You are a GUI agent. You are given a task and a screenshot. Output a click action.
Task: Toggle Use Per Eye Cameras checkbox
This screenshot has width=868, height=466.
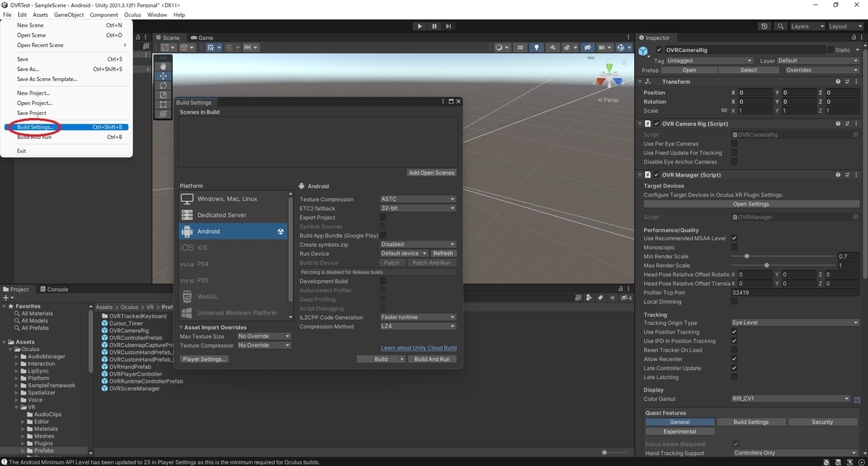(734, 144)
